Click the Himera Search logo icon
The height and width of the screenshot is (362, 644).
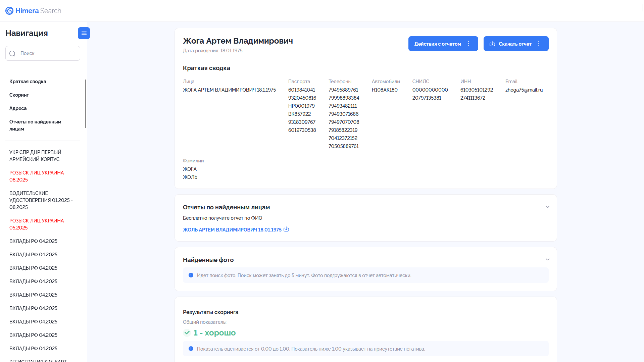(9, 11)
